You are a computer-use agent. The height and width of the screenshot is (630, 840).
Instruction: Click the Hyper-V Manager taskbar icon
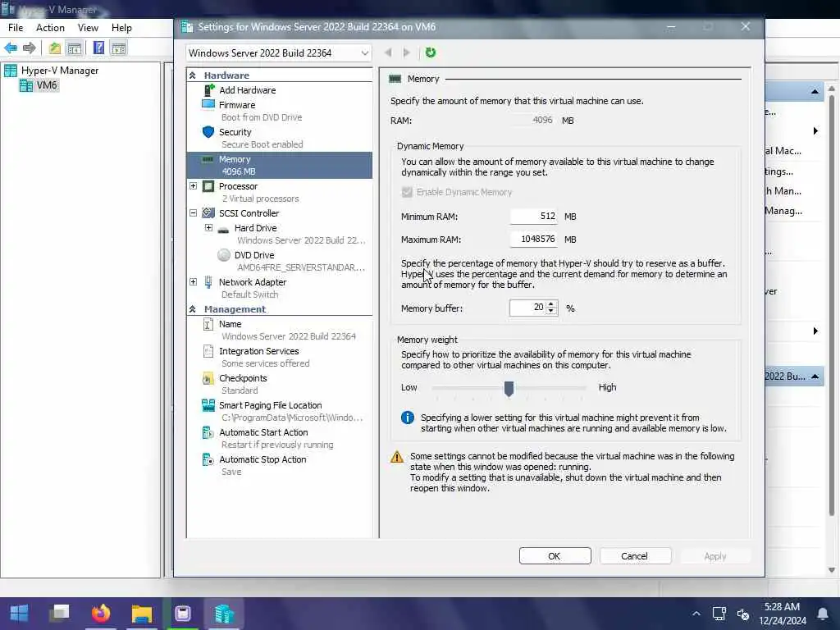coord(223,613)
